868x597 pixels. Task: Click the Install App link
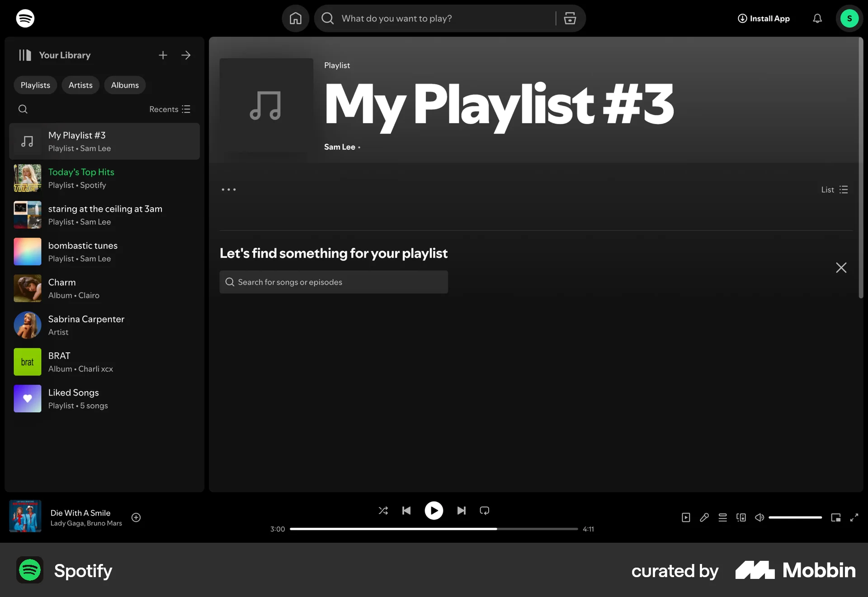pyautogui.click(x=763, y=18)
